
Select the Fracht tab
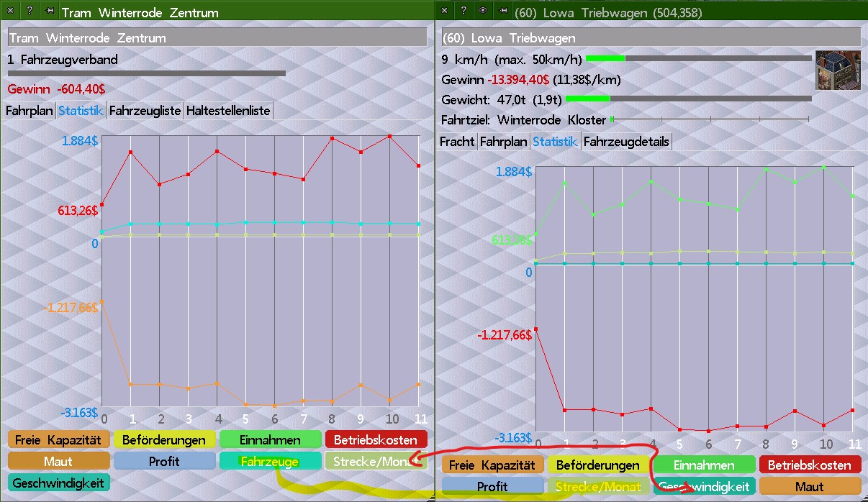(457, 142)
